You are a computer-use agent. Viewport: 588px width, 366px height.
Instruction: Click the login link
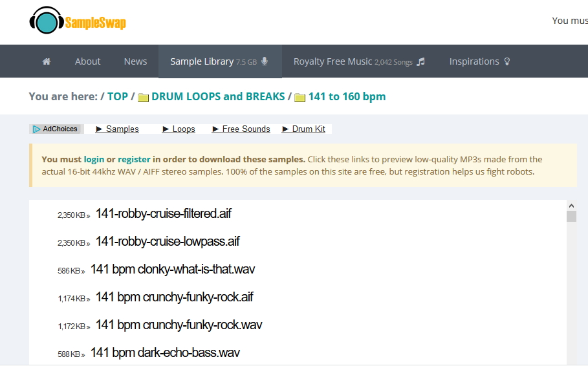coord(94,159)
